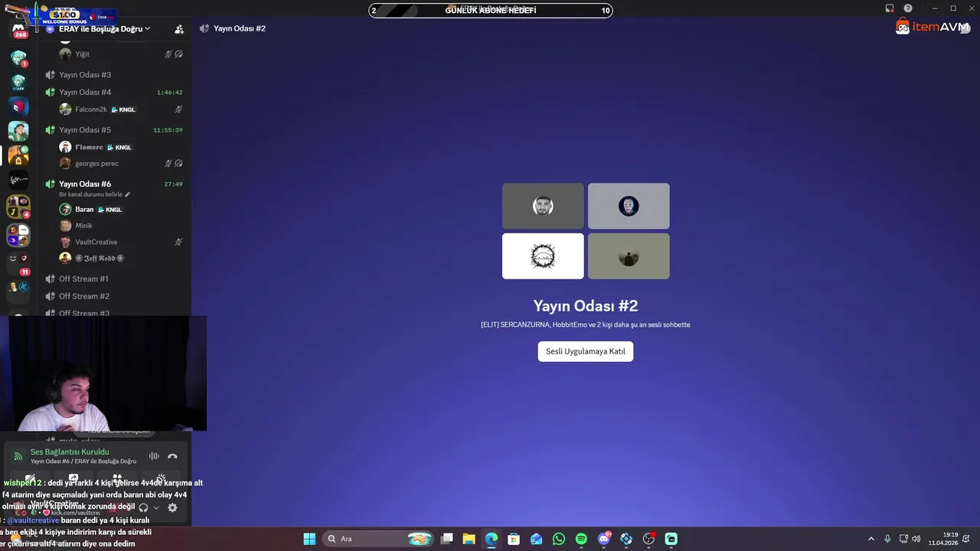Open cartoon avatar server icon in sidebar
The image size is (980, 551).
(x=18, y=131)
